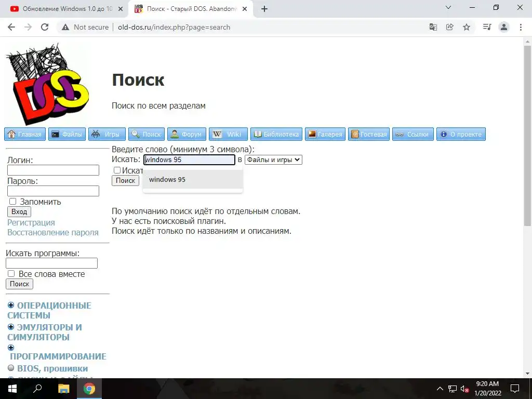Toggle the Запомнить checkbox
532x399 pixels.
click(12, 201)
